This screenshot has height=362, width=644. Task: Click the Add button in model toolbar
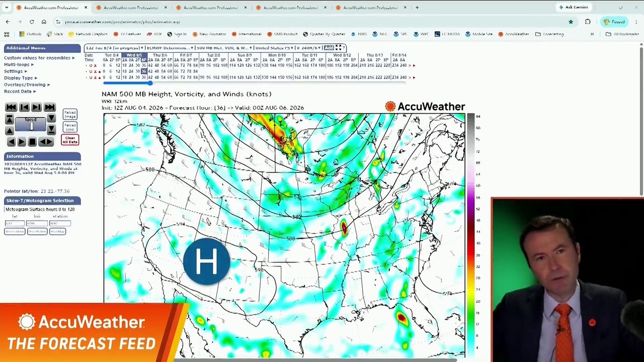(x=329, y=48)
